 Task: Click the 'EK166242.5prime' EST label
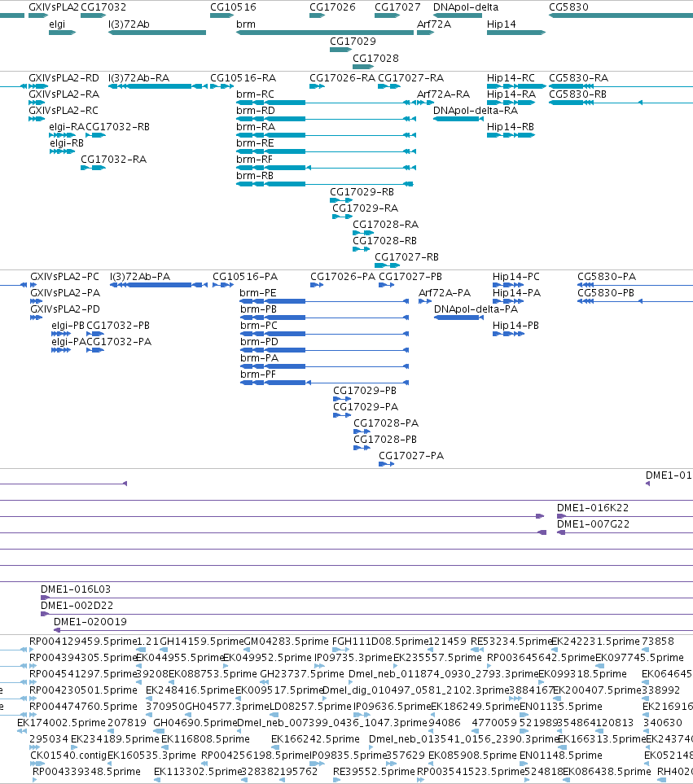(315, 739)
